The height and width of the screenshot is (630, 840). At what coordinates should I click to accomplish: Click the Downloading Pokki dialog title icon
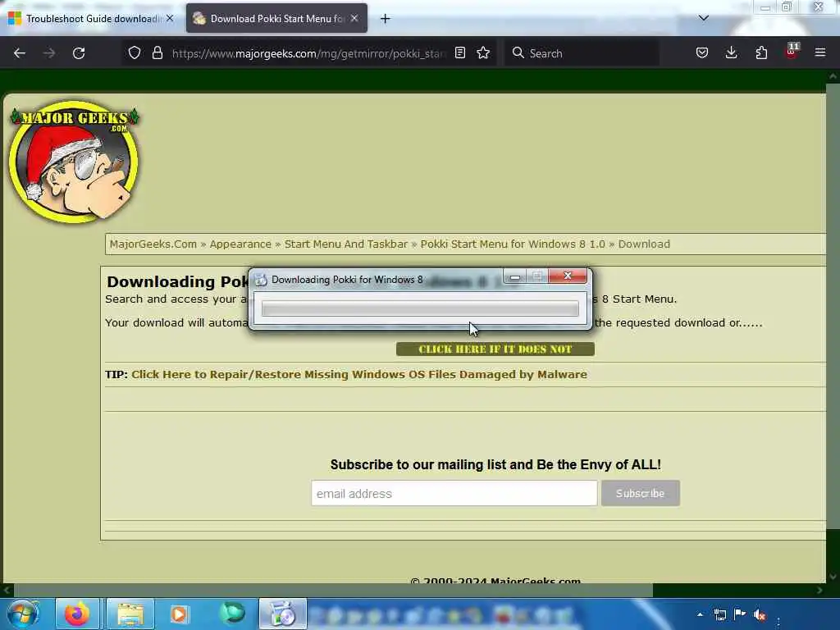(x=261, y=280)
